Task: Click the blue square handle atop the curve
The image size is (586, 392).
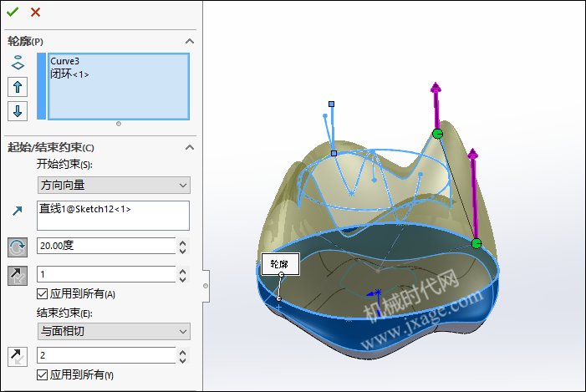Action: (x=332, y=104)
